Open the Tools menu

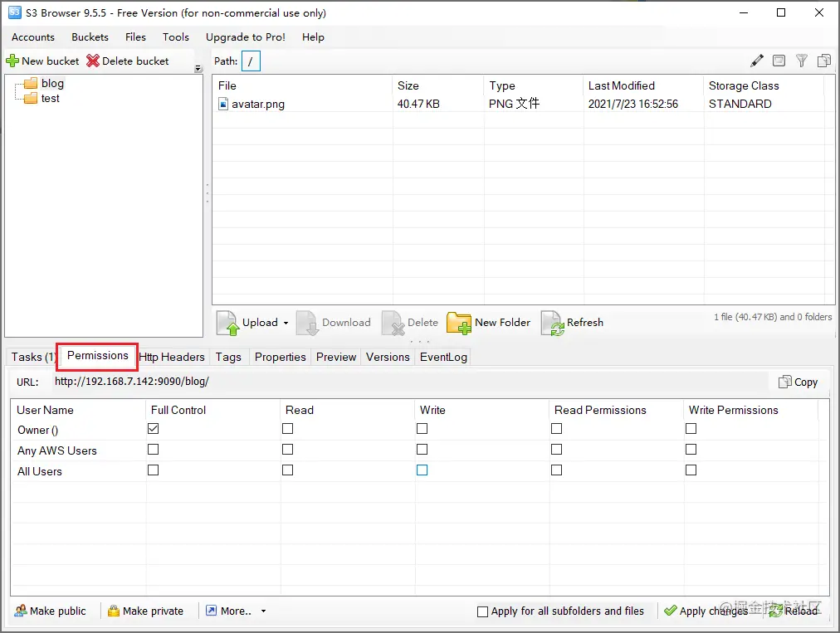tap(176, 37)
